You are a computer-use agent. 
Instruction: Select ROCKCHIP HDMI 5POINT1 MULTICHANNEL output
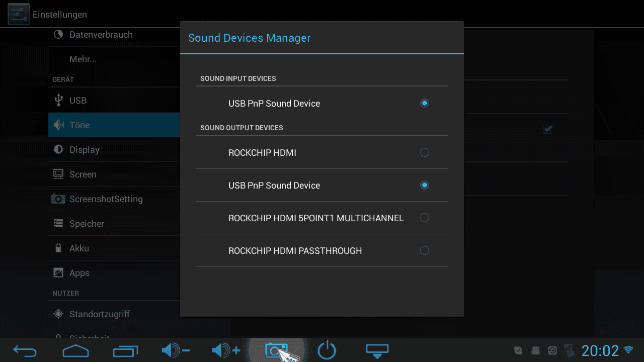425,218
